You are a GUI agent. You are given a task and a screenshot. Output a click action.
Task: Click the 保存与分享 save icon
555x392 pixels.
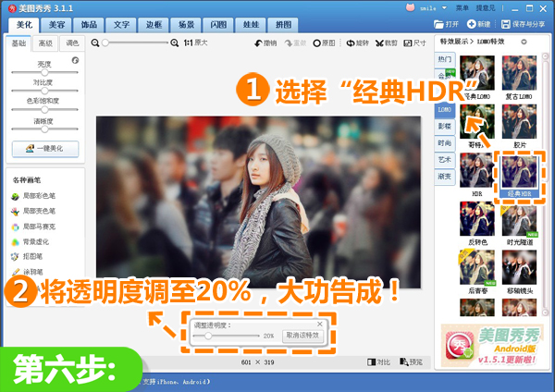coord(506,24)
